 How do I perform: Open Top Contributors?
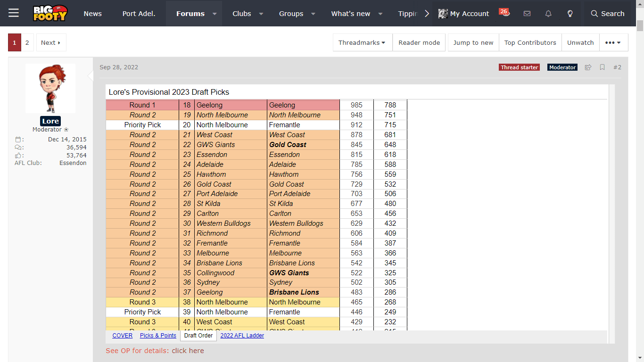(530, 42)
